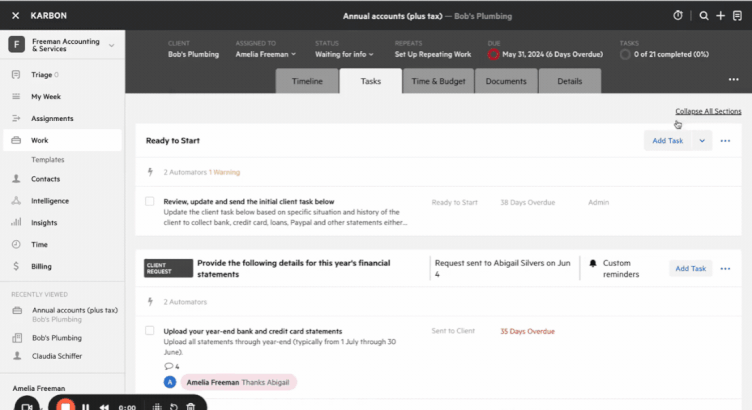Click the search magnifier icon
Viewport: 752px width, 410px height.
(x=704, y=15)
